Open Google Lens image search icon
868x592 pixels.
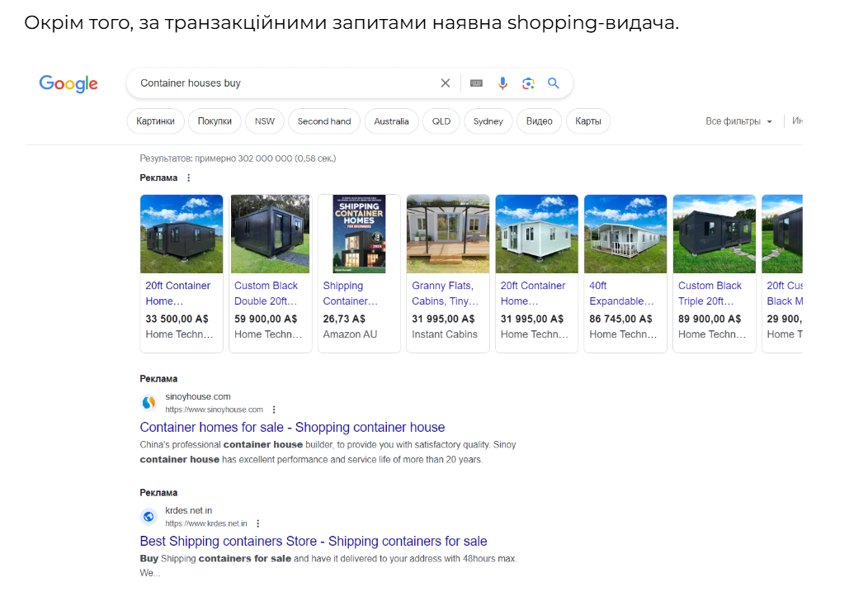click(528, 83)
